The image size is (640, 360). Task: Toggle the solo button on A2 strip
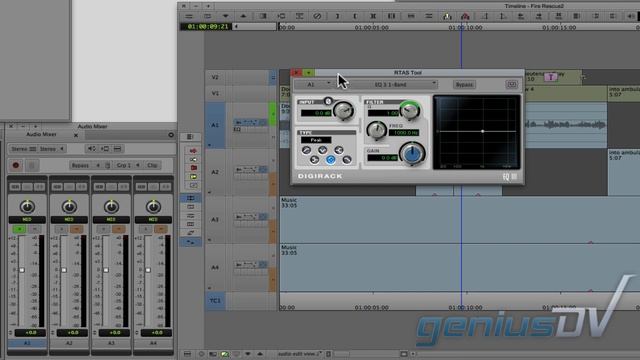tap(61, 229)
